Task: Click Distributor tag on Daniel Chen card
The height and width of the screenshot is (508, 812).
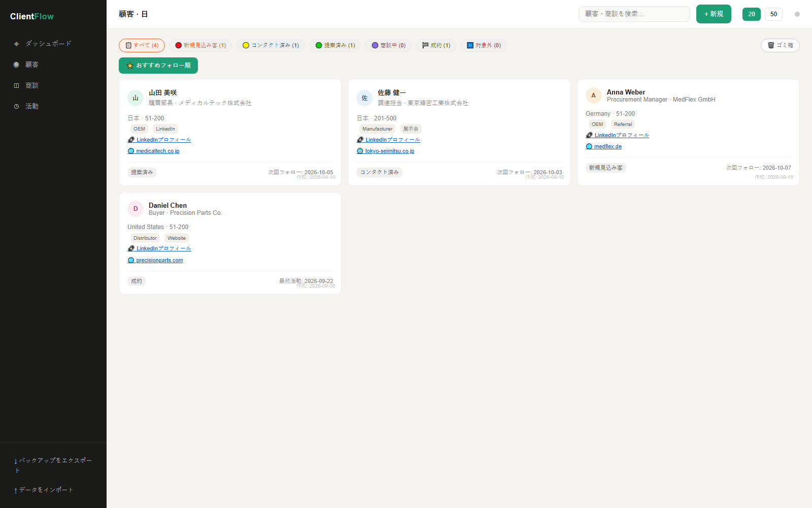Action: [x=145, y=238]
